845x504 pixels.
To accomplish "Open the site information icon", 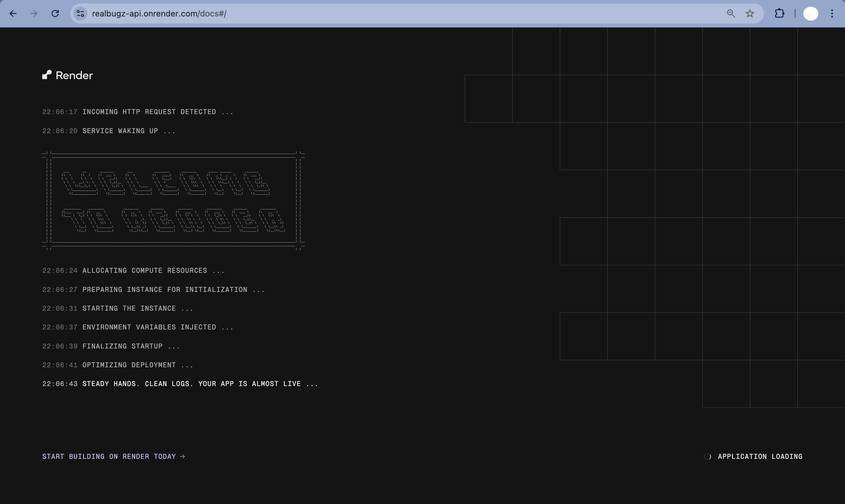I will 80,13.
